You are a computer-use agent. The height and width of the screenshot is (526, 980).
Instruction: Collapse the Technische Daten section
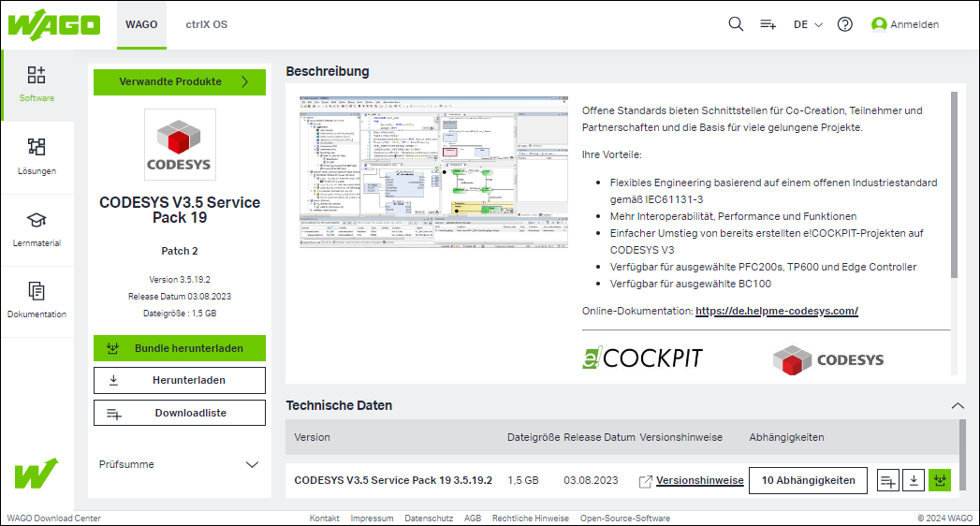tap(958, 405)
